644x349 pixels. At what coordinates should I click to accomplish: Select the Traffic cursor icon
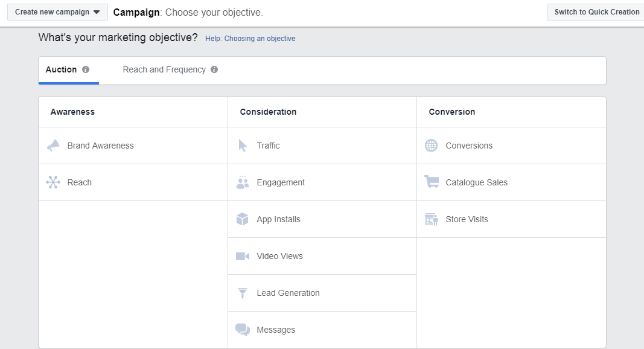pyautogui.click(x=242, y=145)
